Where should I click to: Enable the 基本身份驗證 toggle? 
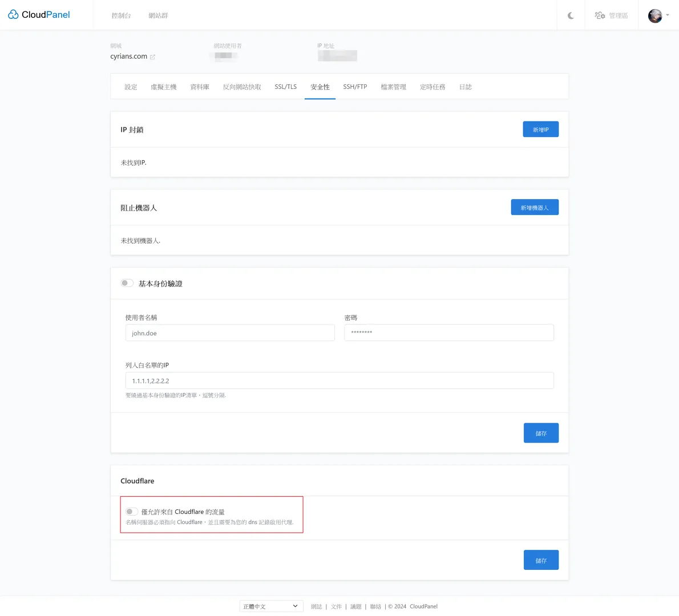[x=127, y=283]
